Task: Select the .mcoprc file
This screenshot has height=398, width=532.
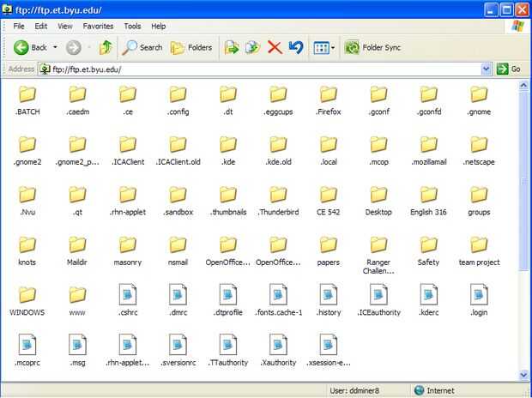Action: coord(27,351)
